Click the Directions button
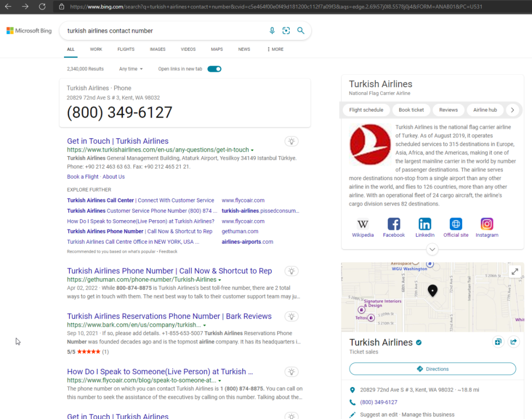532x419 pixels. pyautogui.click(x=432, y=369)
